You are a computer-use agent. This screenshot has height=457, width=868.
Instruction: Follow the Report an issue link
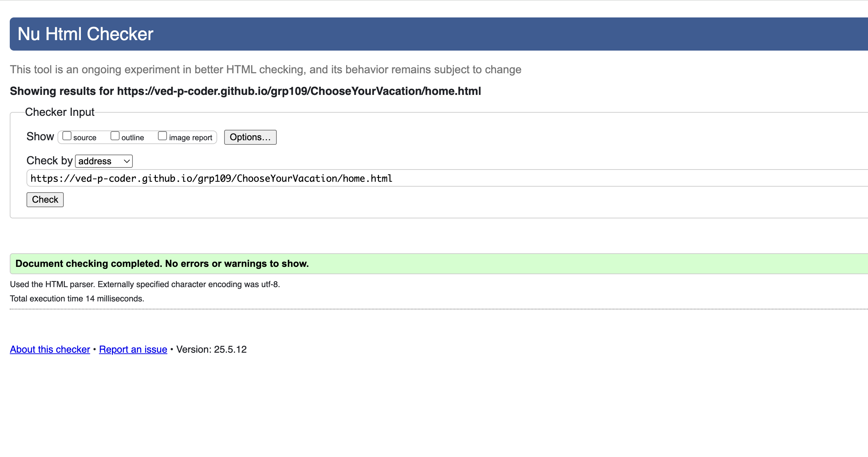pyautogui.click(x=133, y=349)
